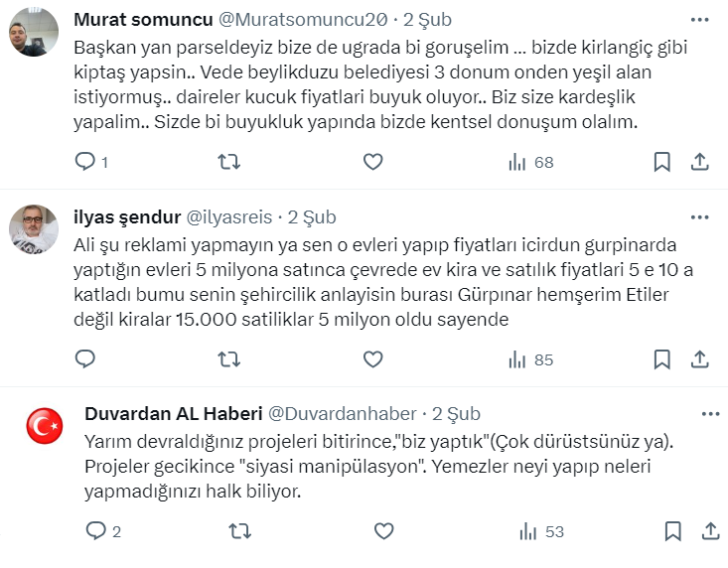Image resolution: width=728 pixels, height=568 pixels.
Task: Reply to Murat somuncu's tweet
Action: 86,162
